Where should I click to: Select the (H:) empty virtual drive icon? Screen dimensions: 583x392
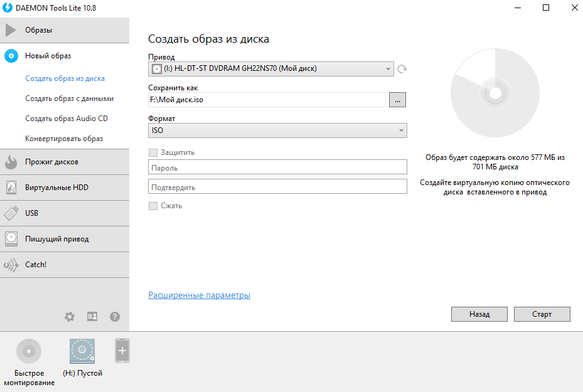click(x=82, y=351)
